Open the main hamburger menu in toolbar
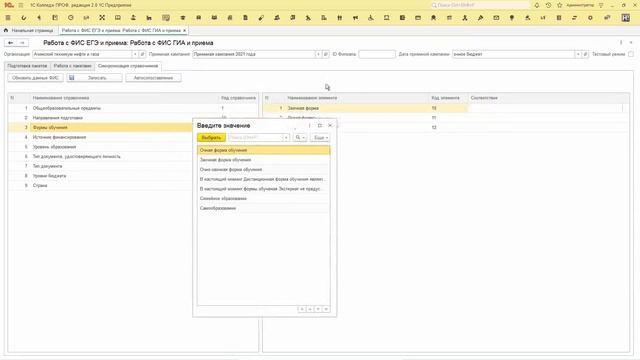The width and height of the screenshot is (640, 360). tap(8, 18)
